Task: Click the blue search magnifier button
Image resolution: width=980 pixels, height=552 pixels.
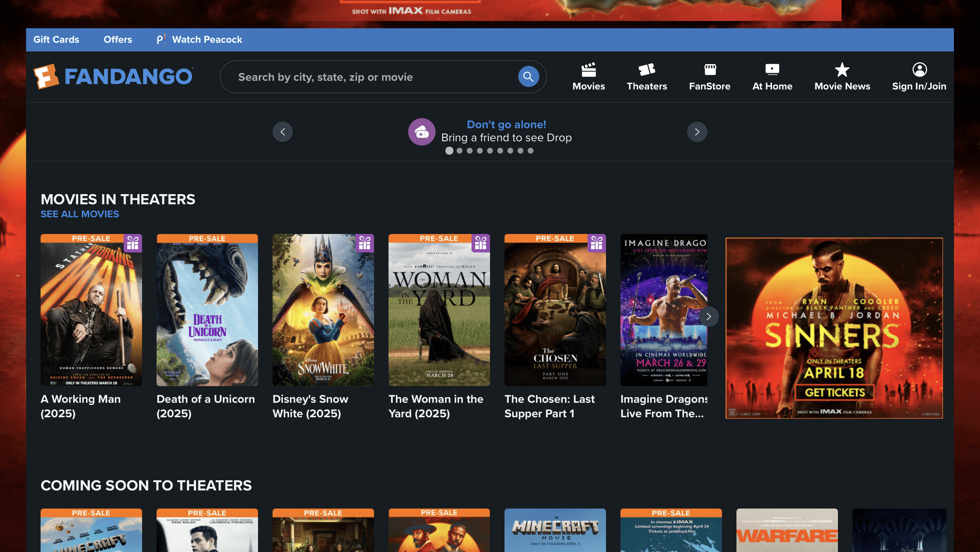Action: click(528, 76)
